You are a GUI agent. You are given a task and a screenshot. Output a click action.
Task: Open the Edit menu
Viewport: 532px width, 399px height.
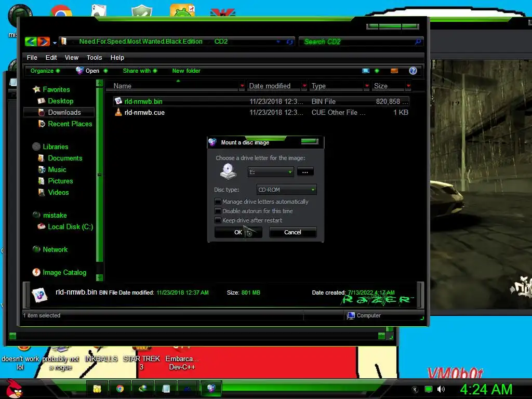(51, 57)
